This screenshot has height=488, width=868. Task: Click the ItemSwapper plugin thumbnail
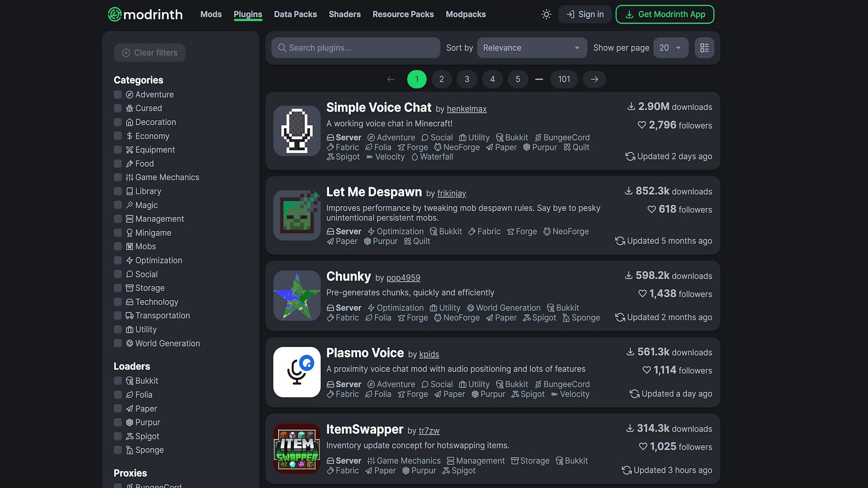point(296,448)
